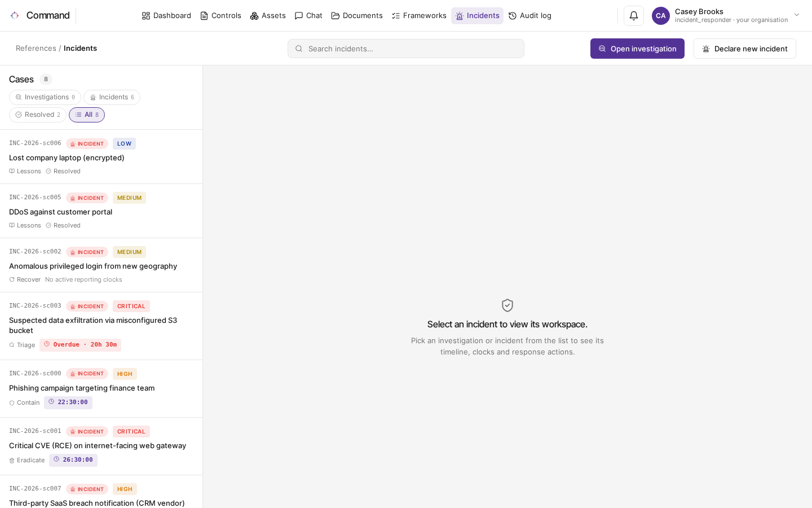Screen dimensions: 812x508
Task: Select the All cases filter
Action: click(x=87, y=115)
